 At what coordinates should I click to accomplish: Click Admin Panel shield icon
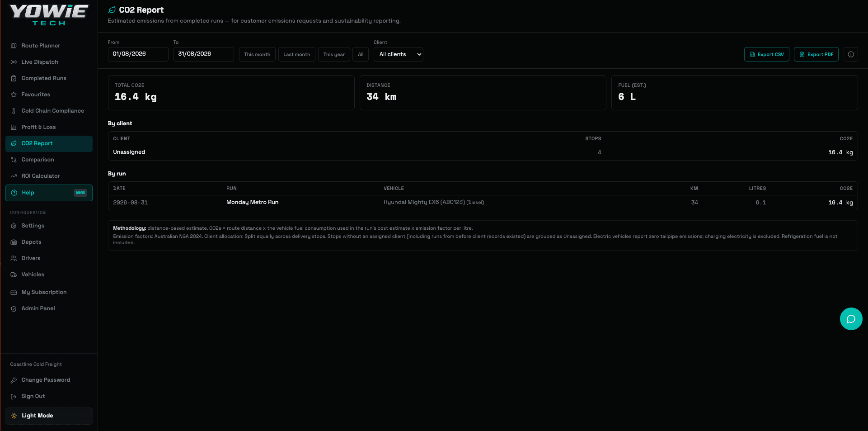(x=14, y=308)
